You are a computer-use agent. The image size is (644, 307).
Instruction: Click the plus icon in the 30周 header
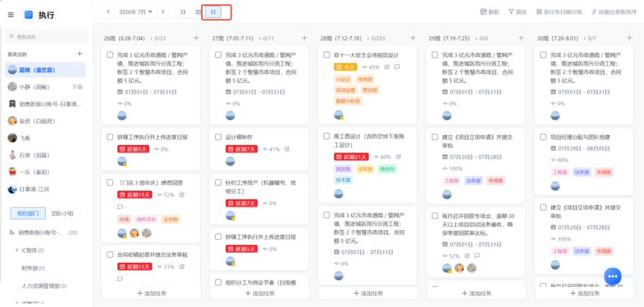[629, 38]
